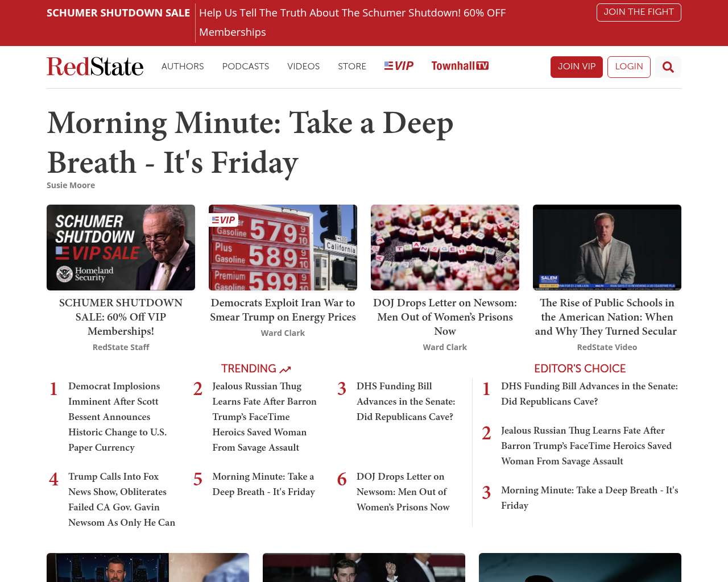
Task: Open author Susie Moore's page
Action: click(71, 185)
